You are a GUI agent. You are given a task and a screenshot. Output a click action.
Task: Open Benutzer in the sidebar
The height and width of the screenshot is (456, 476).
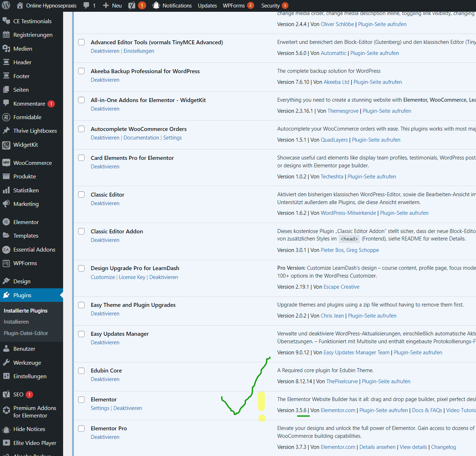24,349
